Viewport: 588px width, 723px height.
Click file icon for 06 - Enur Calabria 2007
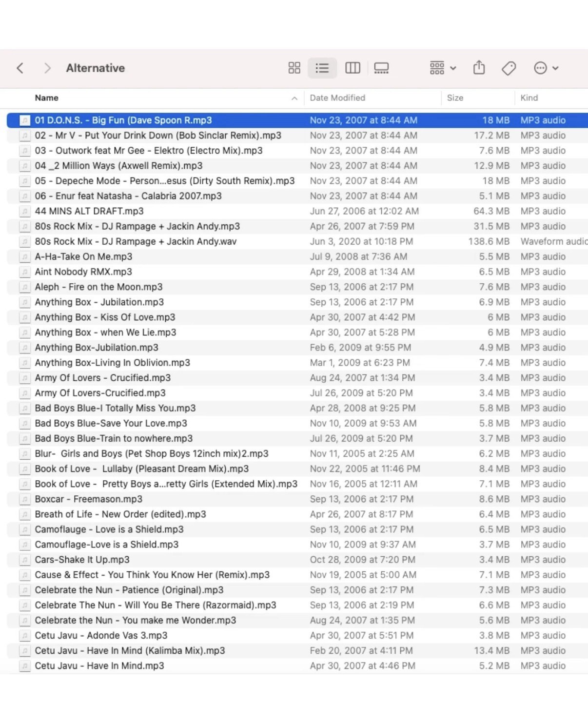24,196
